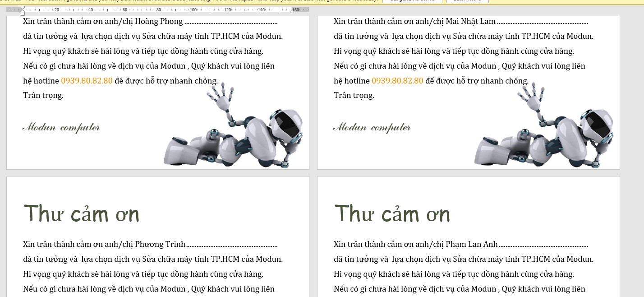Click "đã tin tưởng và lựa chọn" line in Phương Trinh card
Viewport: 644px width, 297px height.
[x=153, y=260]
